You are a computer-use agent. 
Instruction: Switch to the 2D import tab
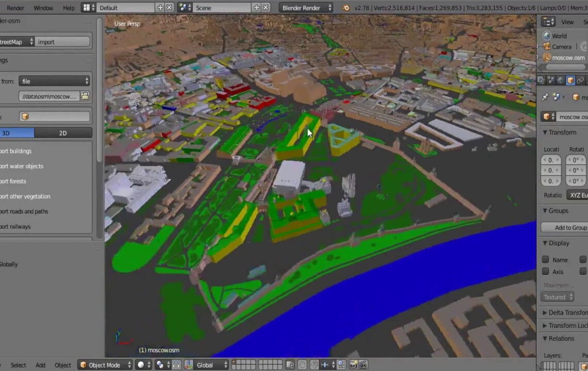(62, 133)
